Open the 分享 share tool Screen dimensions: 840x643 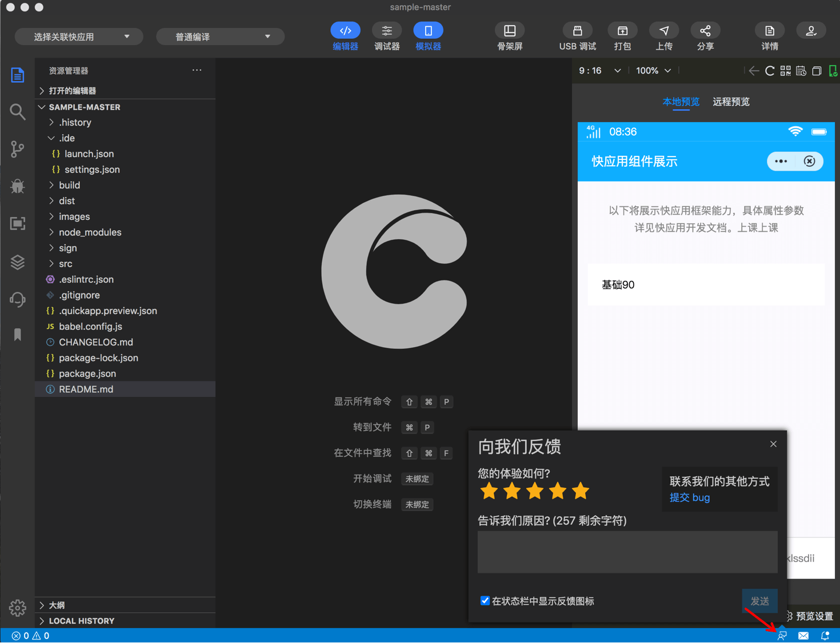pos(705,36)
